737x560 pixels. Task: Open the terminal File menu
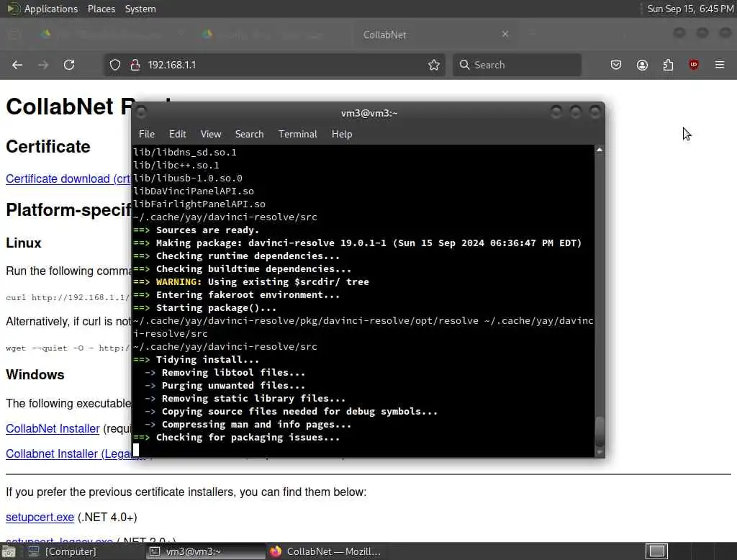147,134
